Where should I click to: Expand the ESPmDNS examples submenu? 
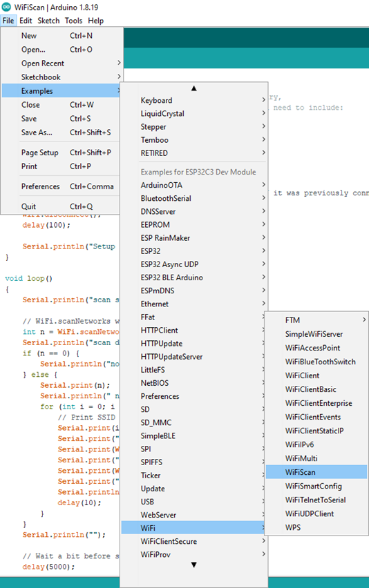coord(193,291)
